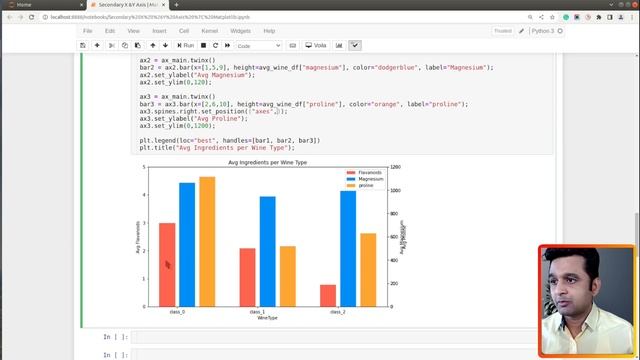Image resolution: width=640 pixels, height=360 pixels.
Task: Toggle the browser side panel icon
Action: click(610, 17)
